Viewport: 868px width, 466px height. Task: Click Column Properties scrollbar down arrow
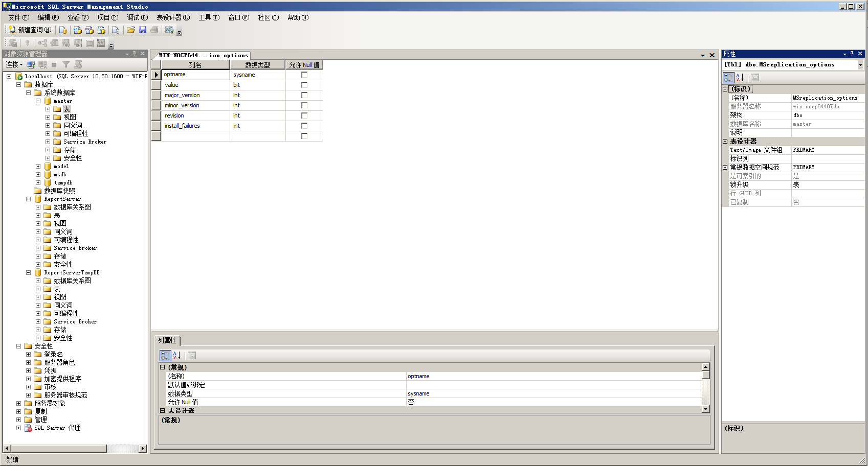pyautogui.click(x=706, y=409)
